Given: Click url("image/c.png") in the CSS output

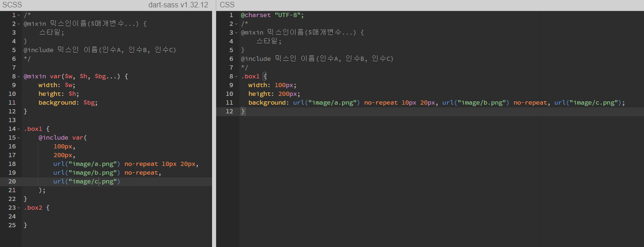Looking at the screenshot, I should pyautogui.click(x=588, y=103).
